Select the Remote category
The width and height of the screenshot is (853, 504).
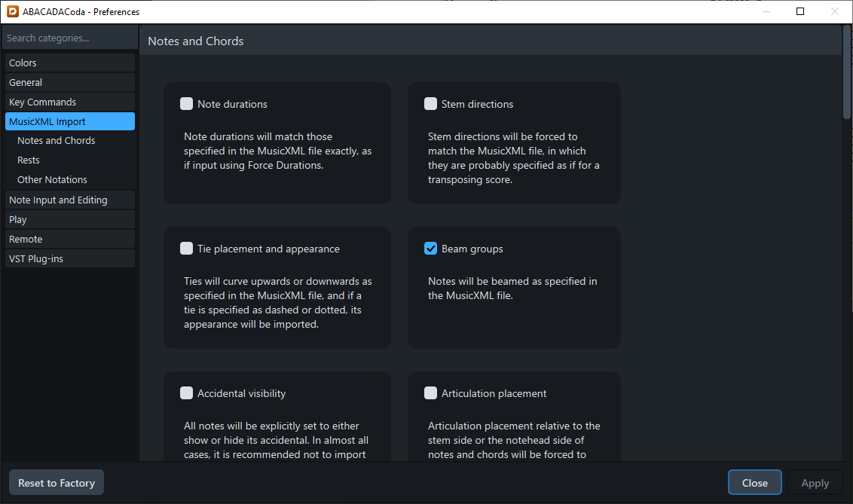69,239
